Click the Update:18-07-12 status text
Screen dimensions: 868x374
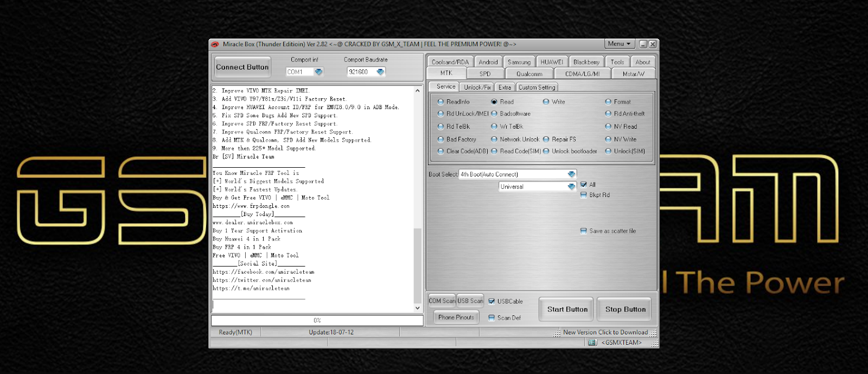coord(331,332)
